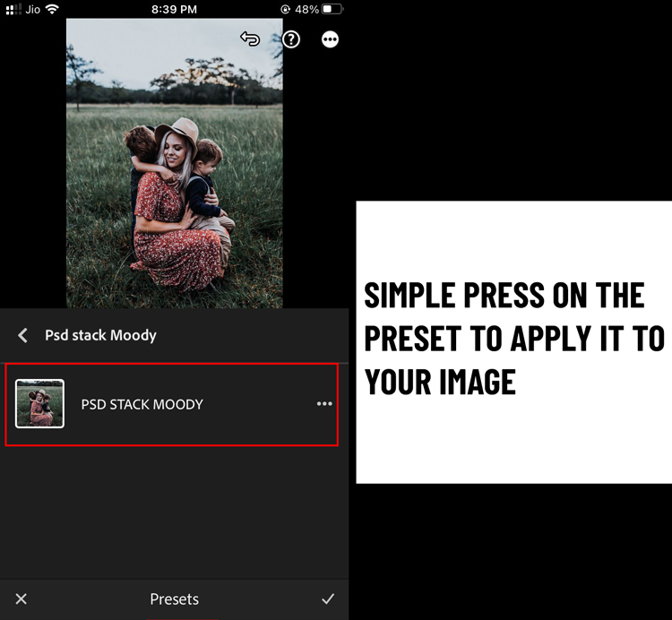Tap the Presets tab label
Screen dimensions: 672x620
pos(175,599)
